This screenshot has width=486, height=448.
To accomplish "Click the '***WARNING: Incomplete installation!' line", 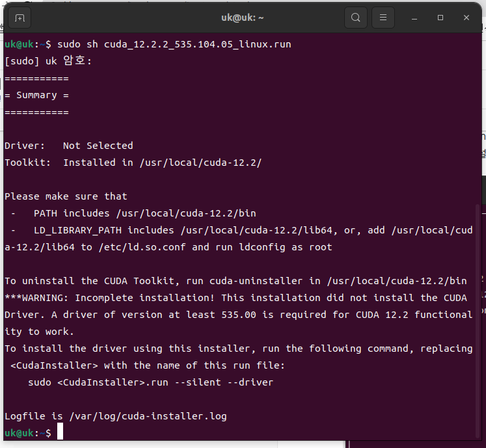I will pyautogui.click(x=236, y=298).
